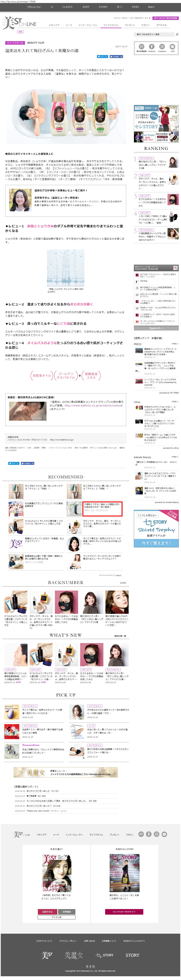The image size is (181, 980).
Task: Click ranking item number 1 thumbnail
Action: coord(173,162)
